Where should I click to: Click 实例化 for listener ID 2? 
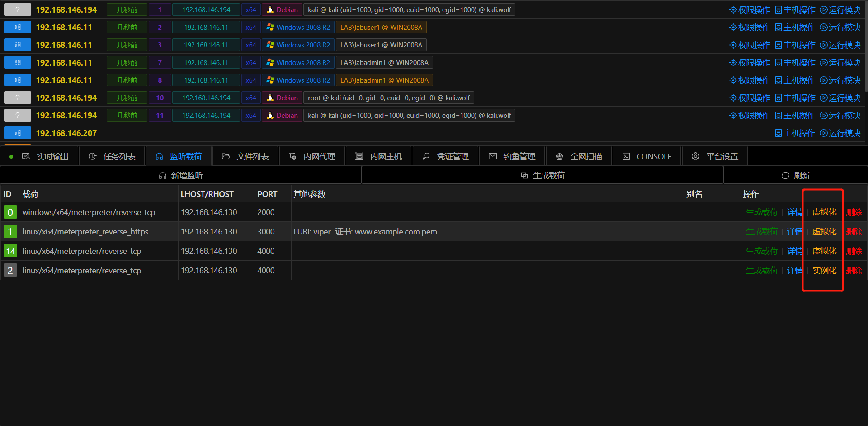[x=824, y=270]
